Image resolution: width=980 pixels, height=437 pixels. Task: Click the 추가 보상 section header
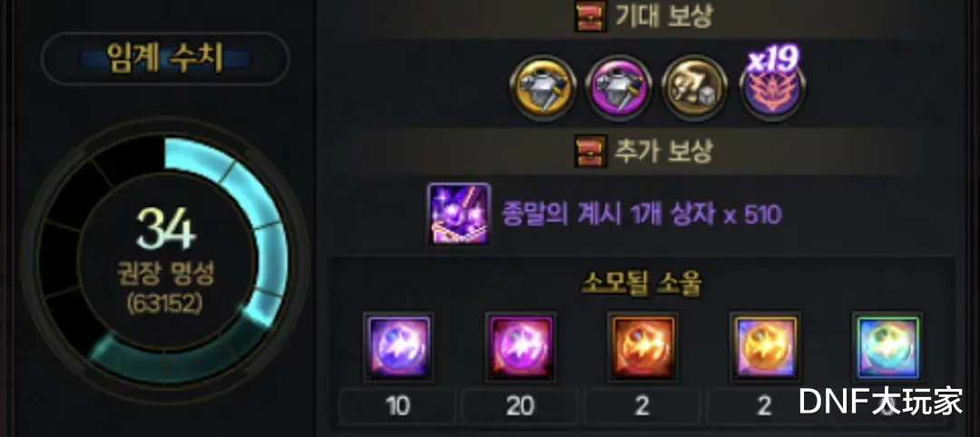click(642, 151)
